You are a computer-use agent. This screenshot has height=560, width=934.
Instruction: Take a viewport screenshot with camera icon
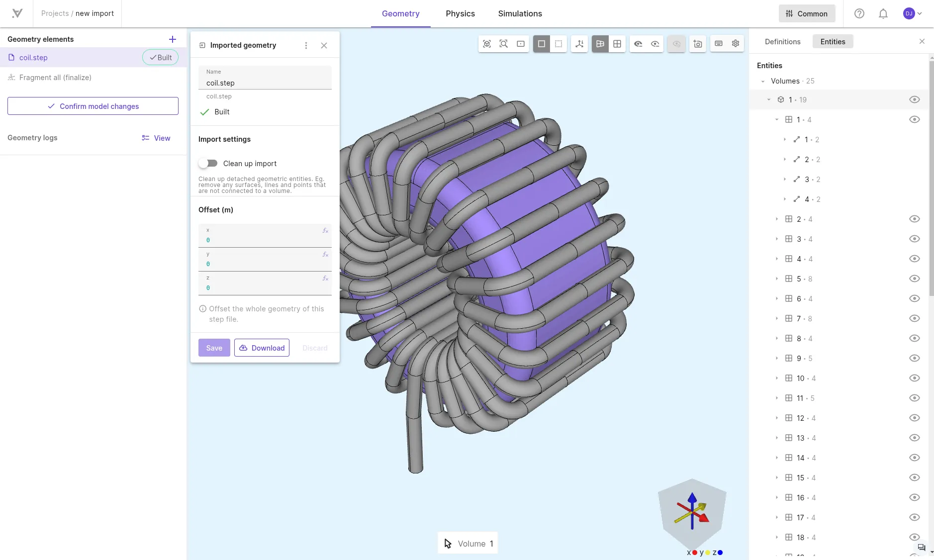[698, 44]
